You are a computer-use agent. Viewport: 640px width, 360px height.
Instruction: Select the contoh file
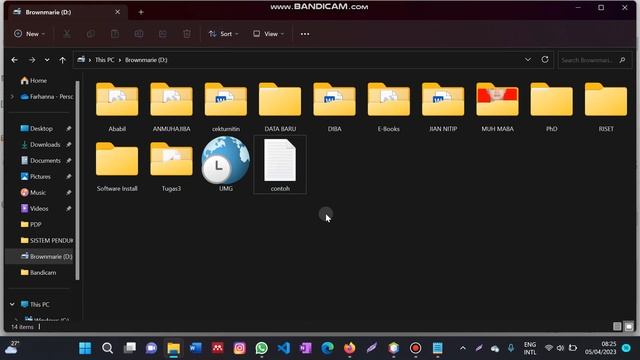point(280,165)
